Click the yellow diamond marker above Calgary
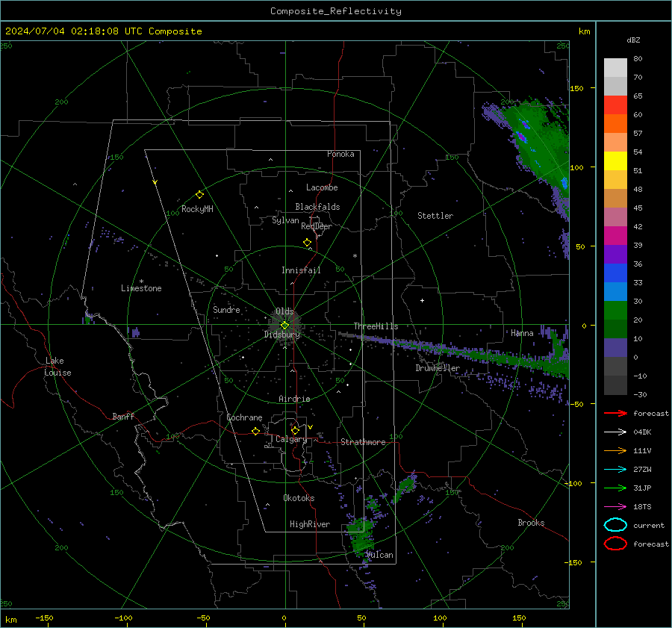Image resolution: width=672 pixels, height=628 pixels. [x=295, y=430]
